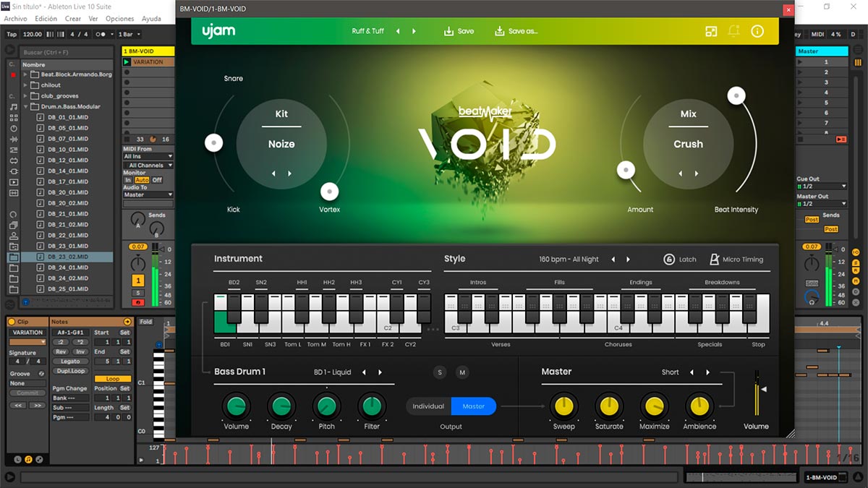Click the Buscar search field
This screenshot has height=488, width=868.
(x=67, y=52)
